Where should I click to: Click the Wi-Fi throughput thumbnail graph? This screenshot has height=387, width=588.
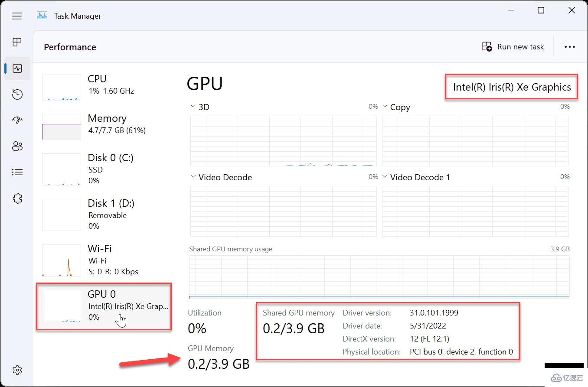(x=61, y=260)
